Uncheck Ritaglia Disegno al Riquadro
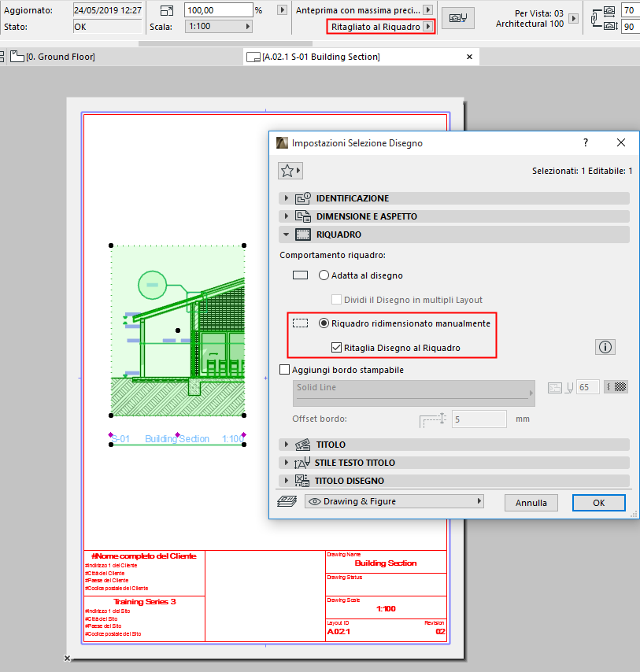Screen dimensions: 640x672 pyautogui.click(x=336, y=348)
